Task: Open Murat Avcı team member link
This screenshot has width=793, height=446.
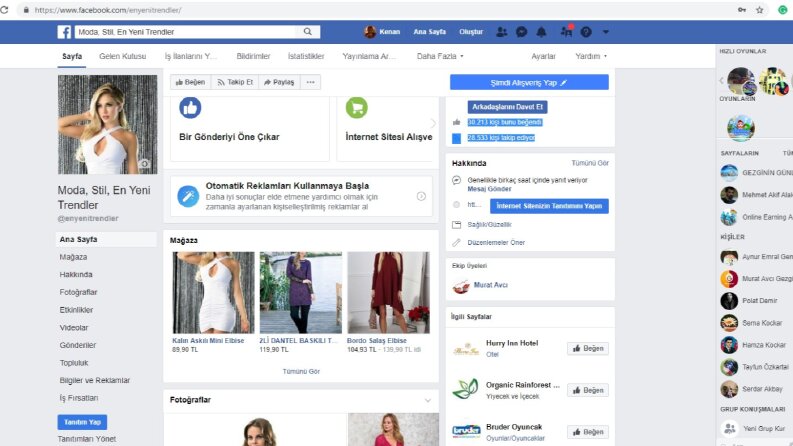Action: pyautogui.click(x=491, y=285)
